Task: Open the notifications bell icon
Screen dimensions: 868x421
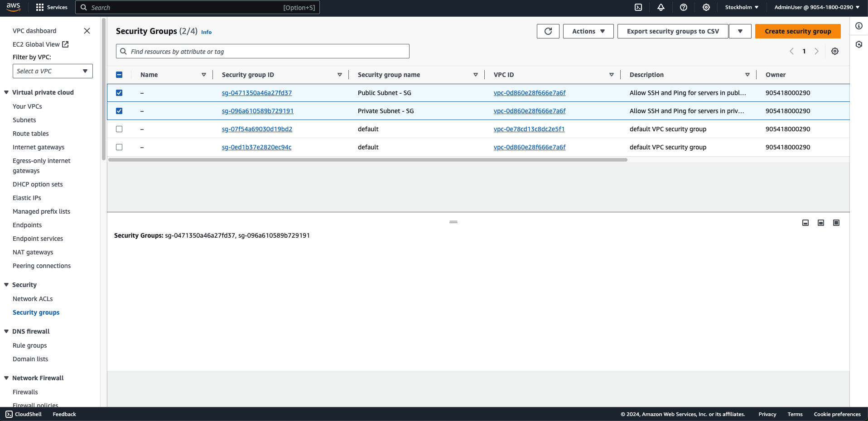Action: [661, 7]
